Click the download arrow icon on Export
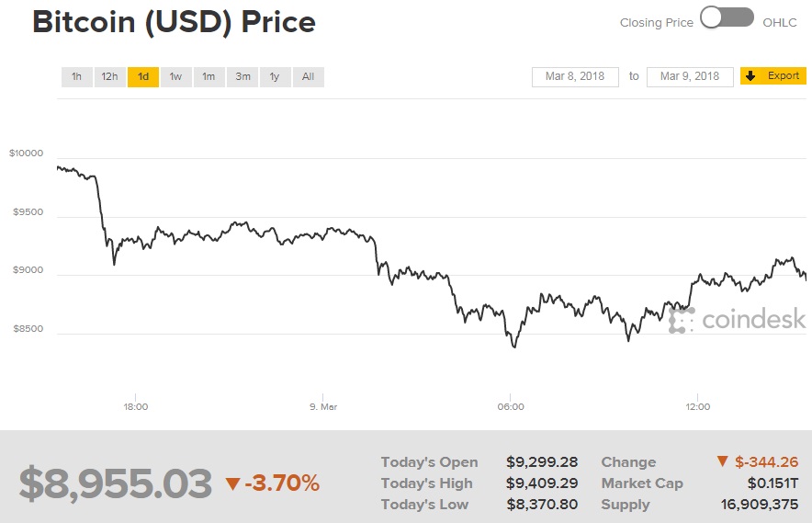 [x=750, y=76]
